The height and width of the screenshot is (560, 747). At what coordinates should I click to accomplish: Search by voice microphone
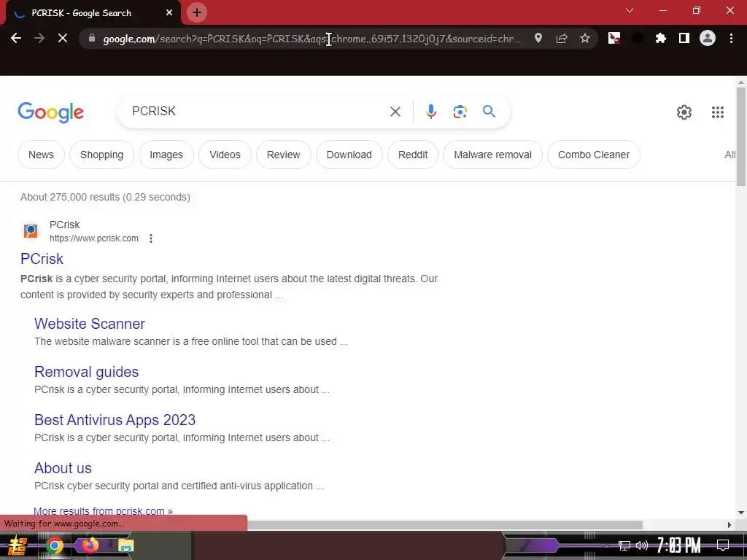431,112
